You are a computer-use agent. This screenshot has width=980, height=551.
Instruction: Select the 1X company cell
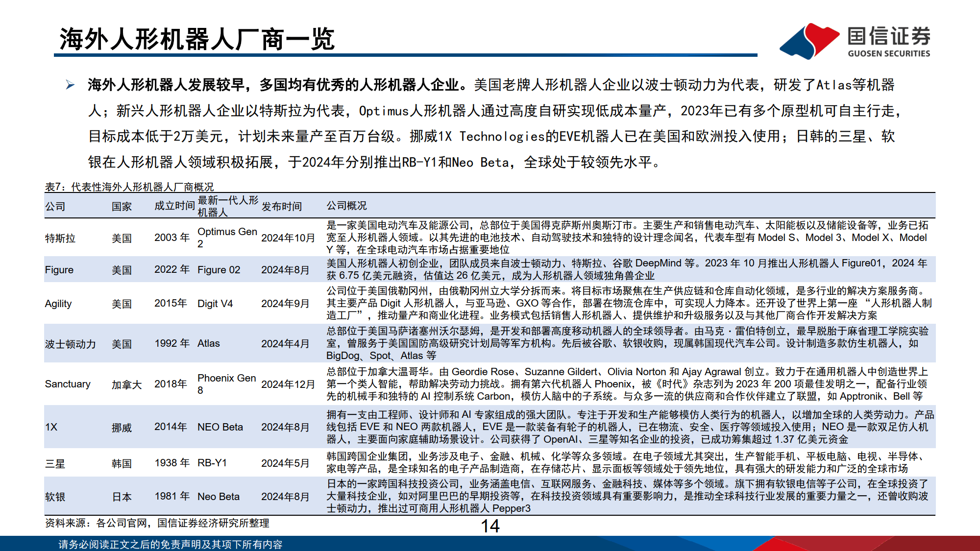(x=51, y=427)
